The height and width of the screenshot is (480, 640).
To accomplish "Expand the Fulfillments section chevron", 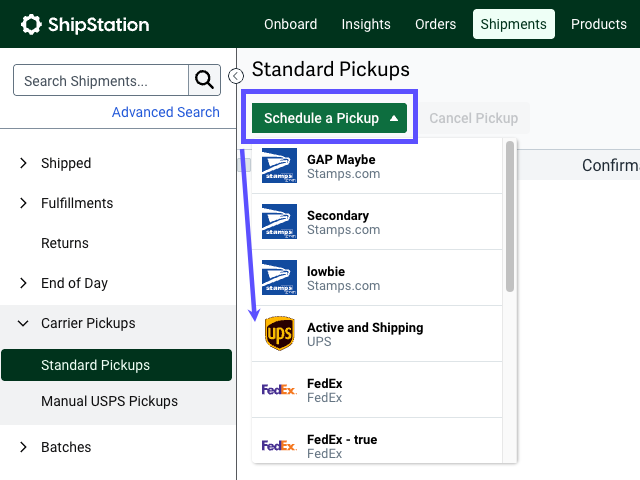I will pos(23,203).
